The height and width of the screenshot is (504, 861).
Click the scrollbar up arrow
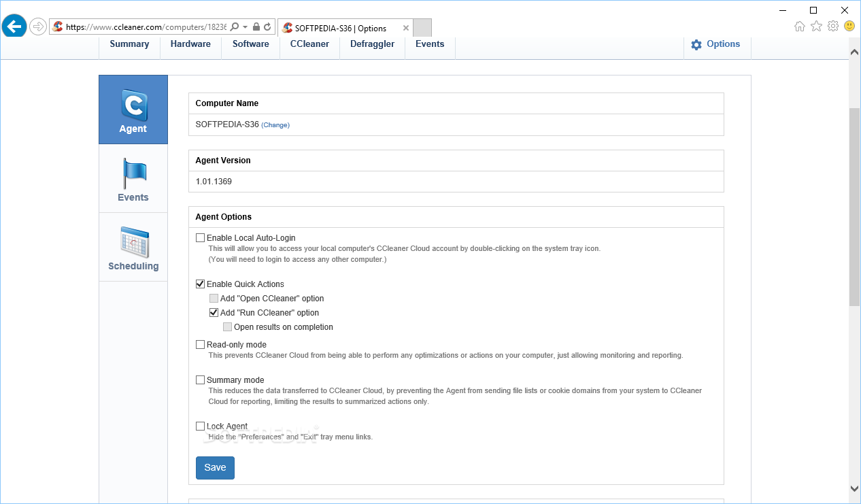point(855,52)
